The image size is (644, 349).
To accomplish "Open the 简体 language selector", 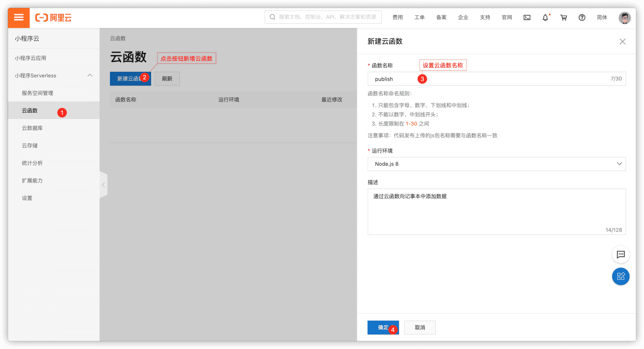I will pyautogui.click(x=602, y=18).
